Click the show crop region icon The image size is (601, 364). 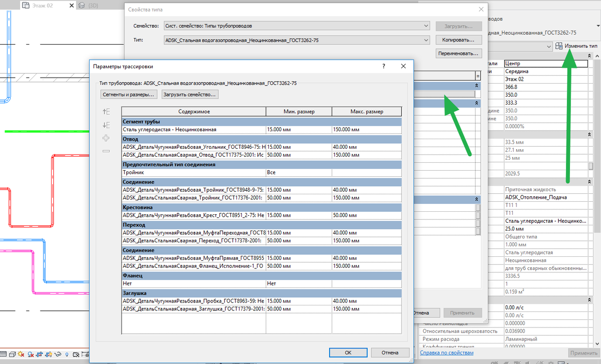[49, 354]
